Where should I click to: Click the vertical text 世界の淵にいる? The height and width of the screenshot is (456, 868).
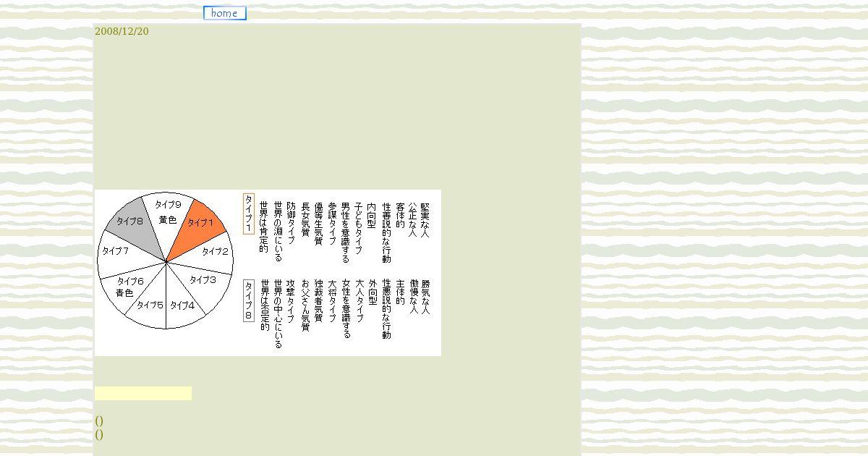coord(278,232)
